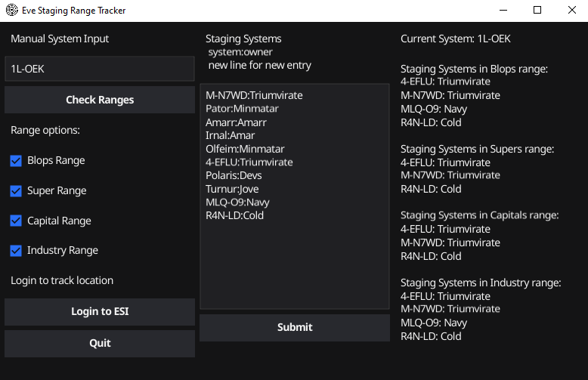This screenshot has height=380, width=588.
Task: Click the Pator:Minmatar entry line
Action: pyautogui.click(x=242, y=109)
